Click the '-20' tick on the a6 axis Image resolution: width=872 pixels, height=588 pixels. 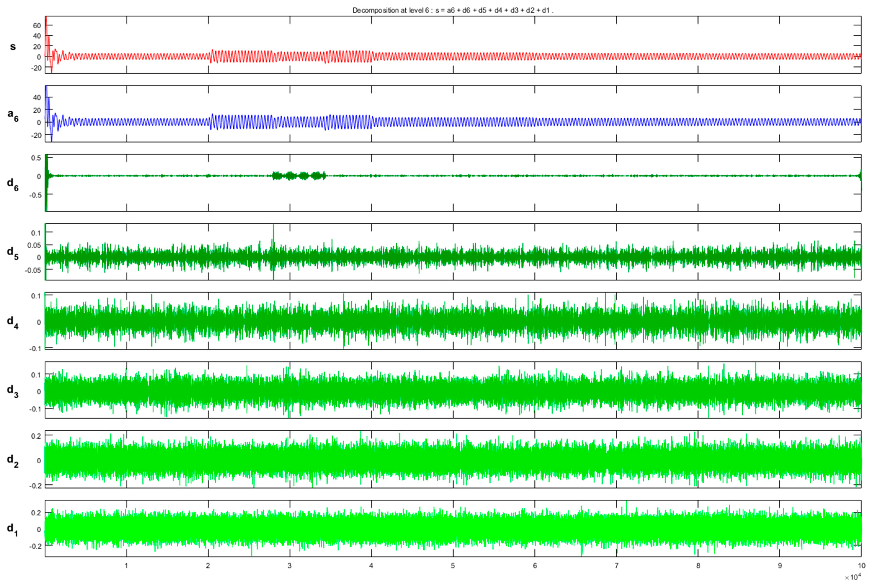(36, 135)
